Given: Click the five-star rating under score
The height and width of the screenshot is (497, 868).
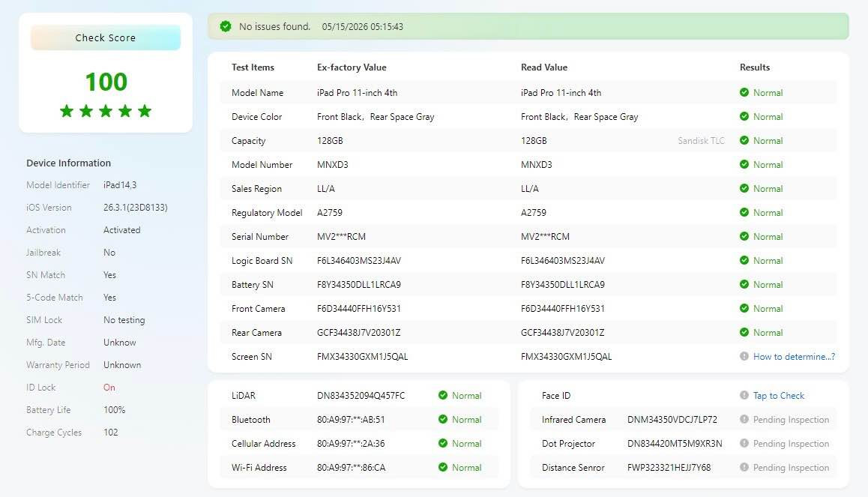Looking at the screenshot, I should tap(106, 111).
